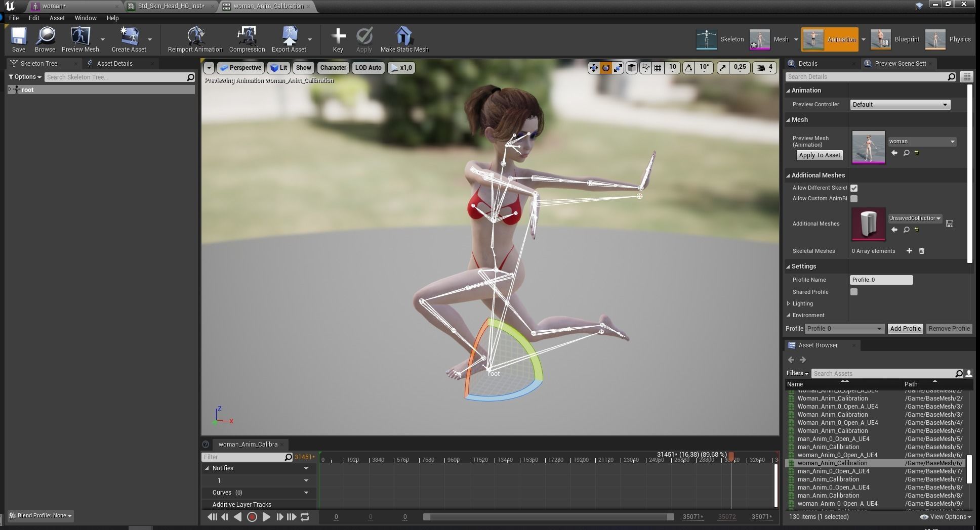Click the timeline scrub marker handle
Image resolution: width=980 pixels, height=530 pixels.
[730, 456]
